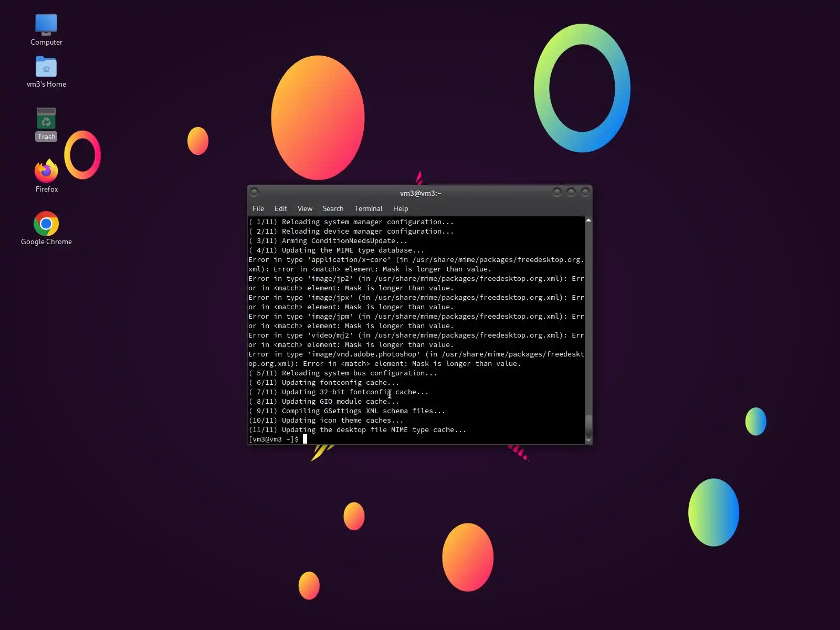This screenshot has height=630, width=840.
Task: Maximize the vm3@vm3 terminal window
Action: 571,193
